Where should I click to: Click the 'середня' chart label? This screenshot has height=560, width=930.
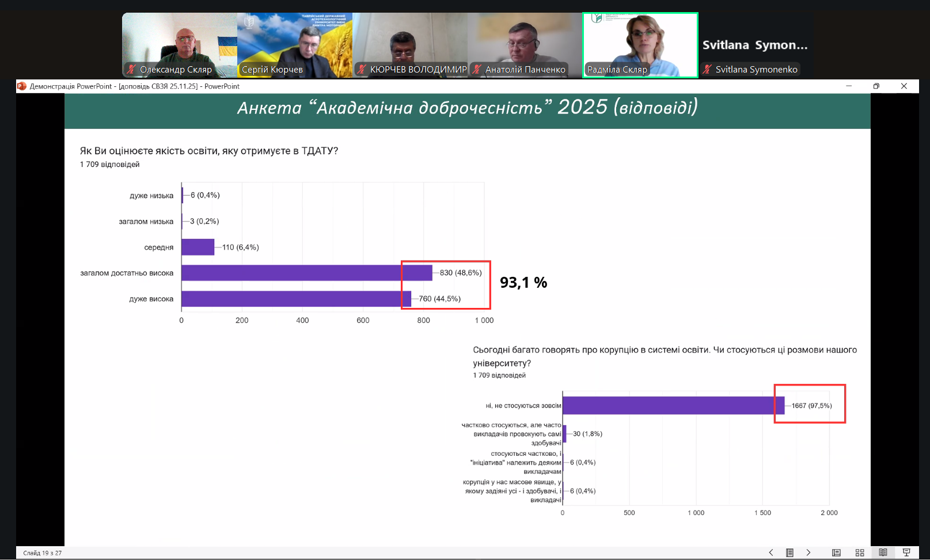[x=159, y=247]
